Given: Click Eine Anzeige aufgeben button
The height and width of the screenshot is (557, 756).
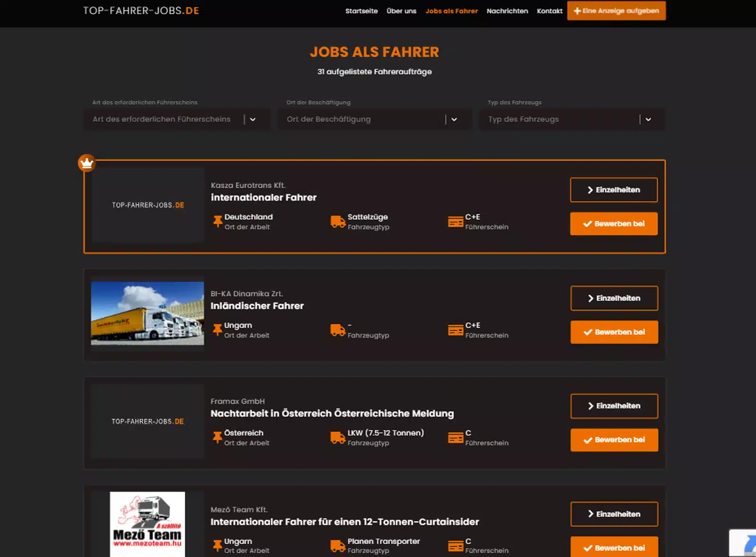Looking at the screenshot, I should point(617,11).
